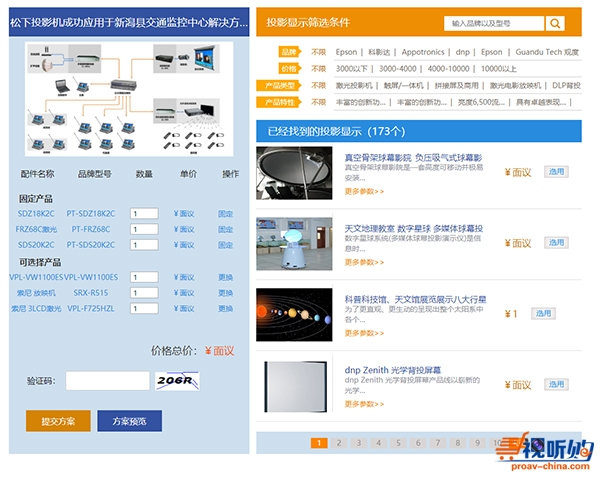The width and height of the screenshot is (600, 478).
Task: Open the dnp Zenith screen thumbnail
Action: (x=295, y=386)
